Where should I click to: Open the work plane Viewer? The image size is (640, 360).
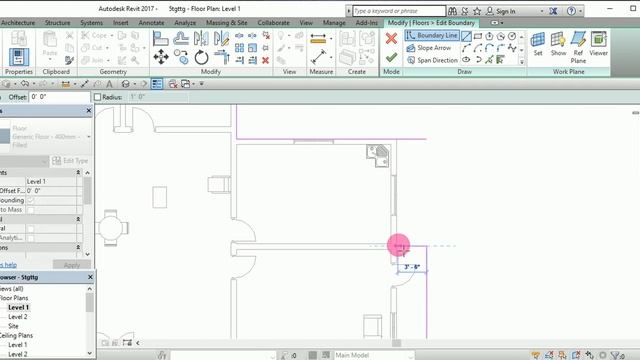[598, 44]
